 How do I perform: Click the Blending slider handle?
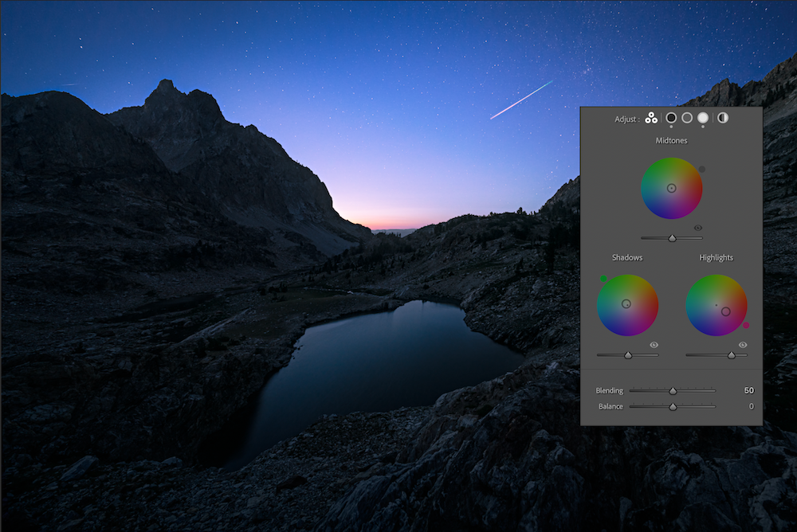tap(673, 391)
